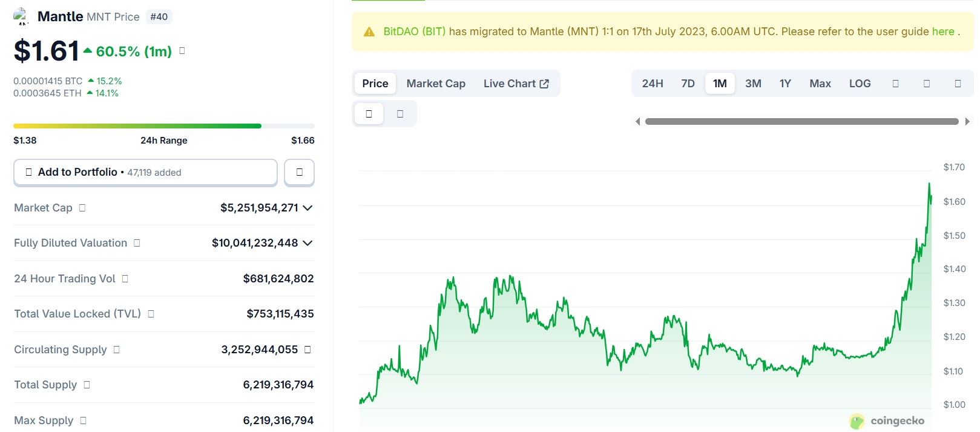Image resolution: width=980 pixels, height=432 pixels.
Task: Toggle the LOG scale option
Action: pyautogui.click(x=860, y=84)
